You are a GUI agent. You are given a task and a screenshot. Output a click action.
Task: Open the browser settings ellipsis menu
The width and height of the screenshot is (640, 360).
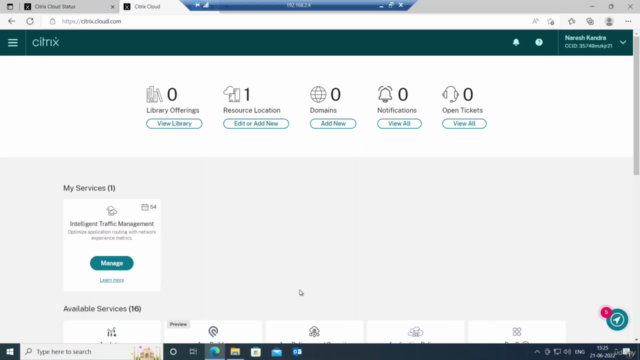point(628,21)
